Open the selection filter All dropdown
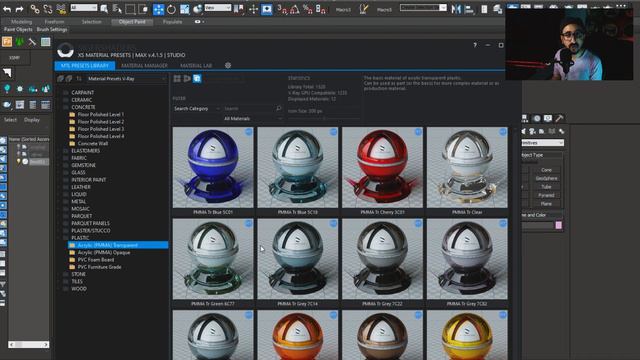The image size is (640, 360). coord(84,8)
